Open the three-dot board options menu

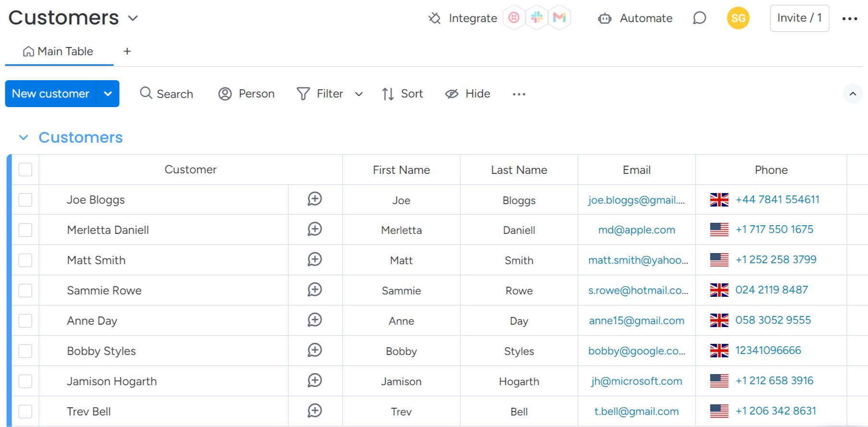click(x=849, y=19)
